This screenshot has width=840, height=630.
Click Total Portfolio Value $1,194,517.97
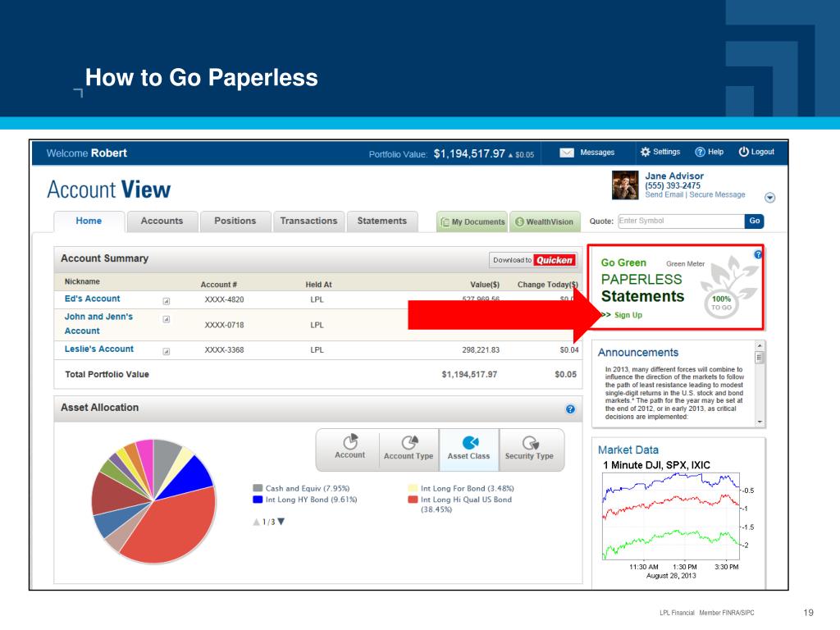pyautogui.click(x=469, y=374)
